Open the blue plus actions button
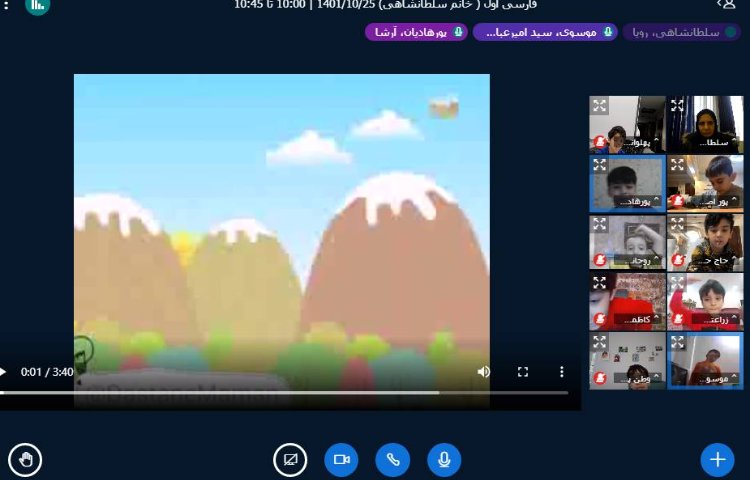The height and width of the screenshot is (480, 750). point(717,460)
